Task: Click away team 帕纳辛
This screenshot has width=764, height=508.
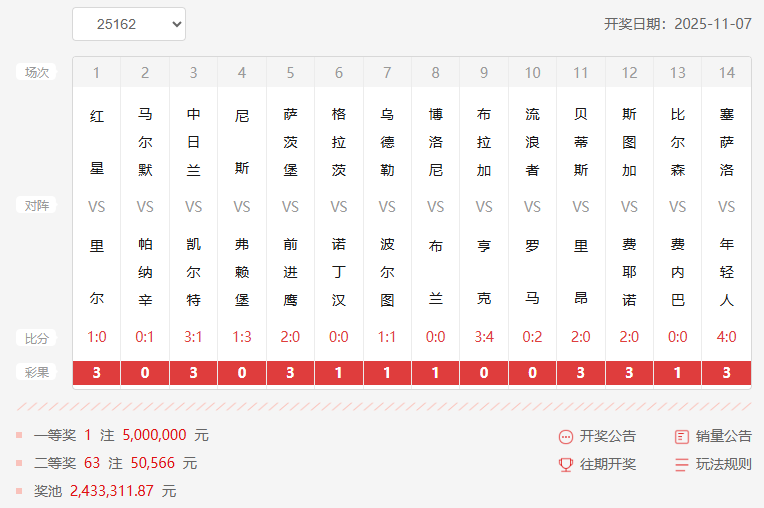Action: [x=145, y=272]
